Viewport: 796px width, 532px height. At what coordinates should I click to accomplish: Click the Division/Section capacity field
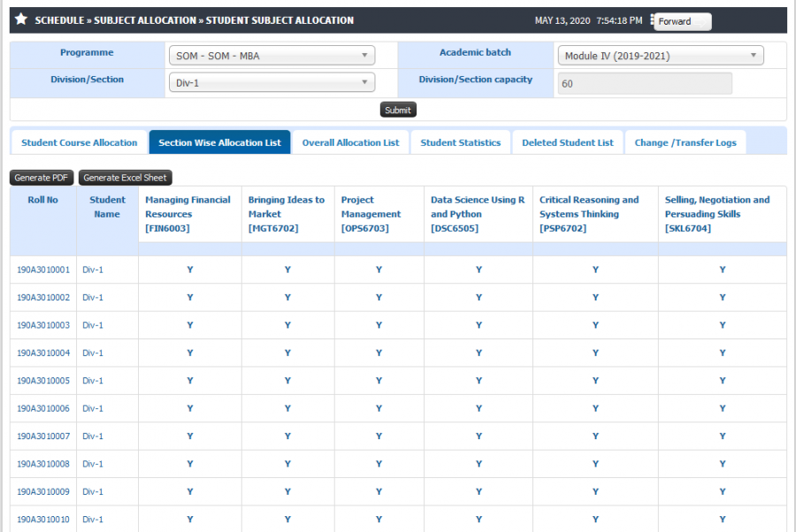[x=645, y=84]
